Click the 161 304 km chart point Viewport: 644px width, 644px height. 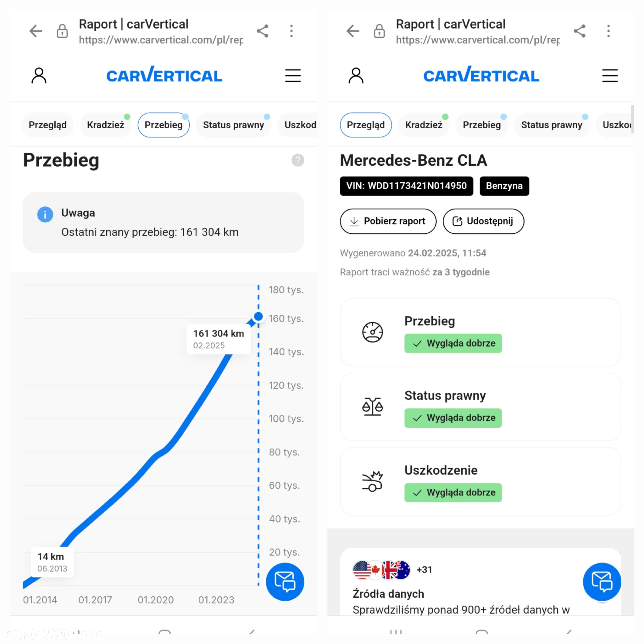tap(258, 316)
